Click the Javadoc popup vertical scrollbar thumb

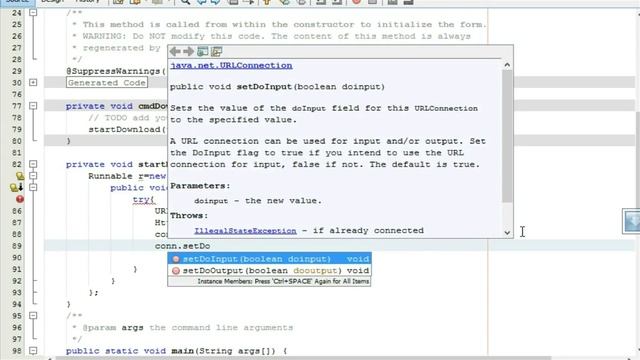(x=507, y=136)
